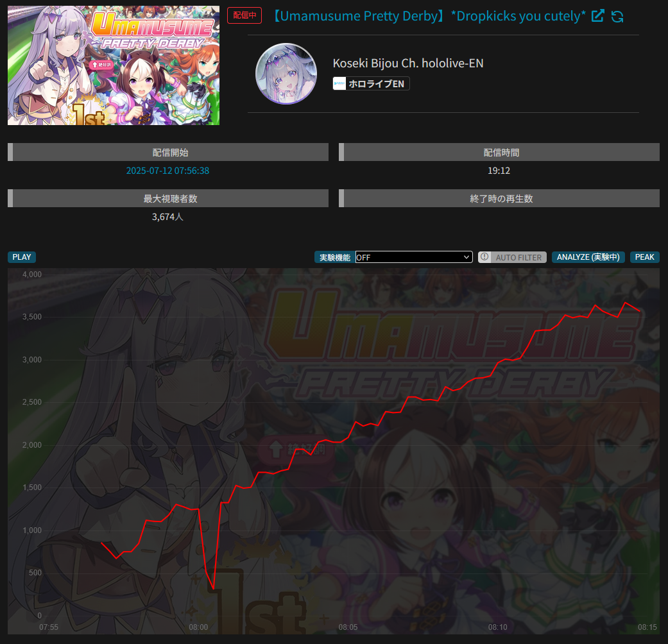Viewport: 668px width, 644px height.
Task: Click the AUTO FILTER info icon
Action: (x=484, y=257)
